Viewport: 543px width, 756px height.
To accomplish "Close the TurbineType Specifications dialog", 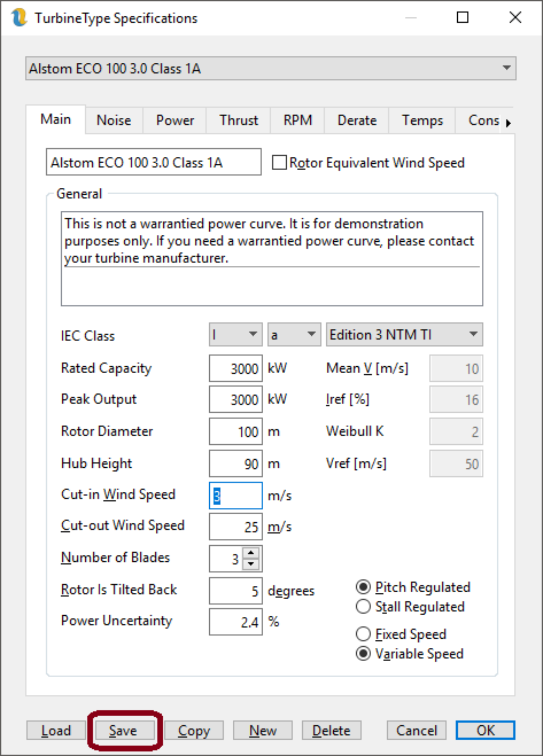I will [515, 17].
